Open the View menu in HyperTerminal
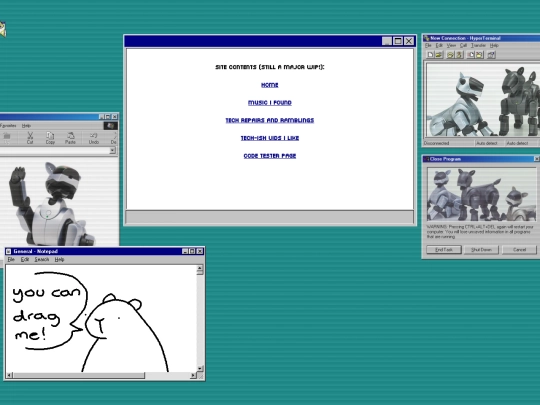Viewport: 540px width, 405px height. 451,45
